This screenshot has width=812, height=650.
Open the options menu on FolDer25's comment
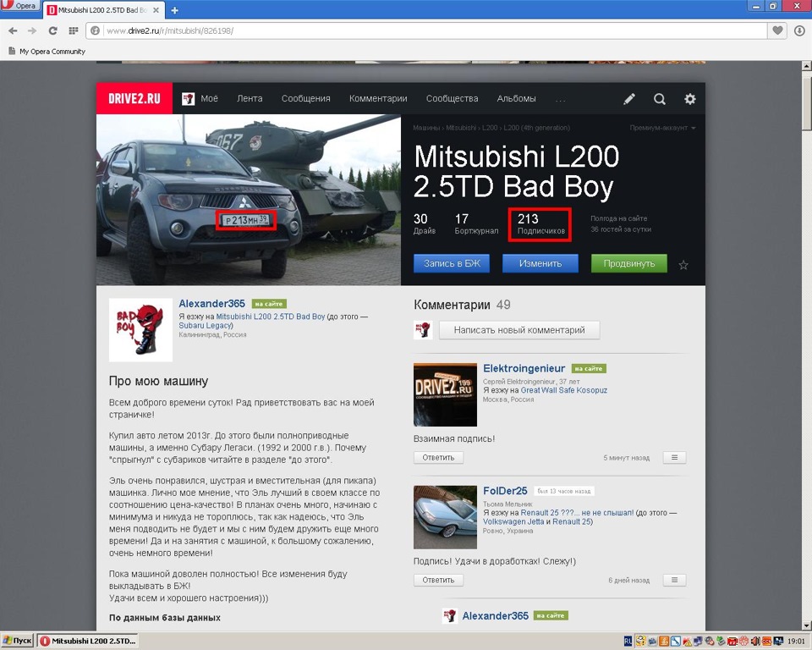click(x=674, y=580)
